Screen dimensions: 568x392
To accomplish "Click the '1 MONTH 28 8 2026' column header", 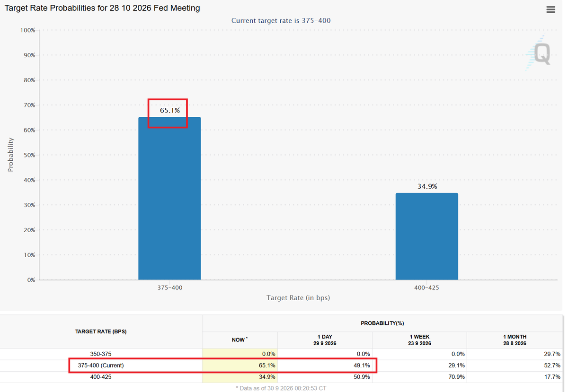I will [x=514, y=340].
